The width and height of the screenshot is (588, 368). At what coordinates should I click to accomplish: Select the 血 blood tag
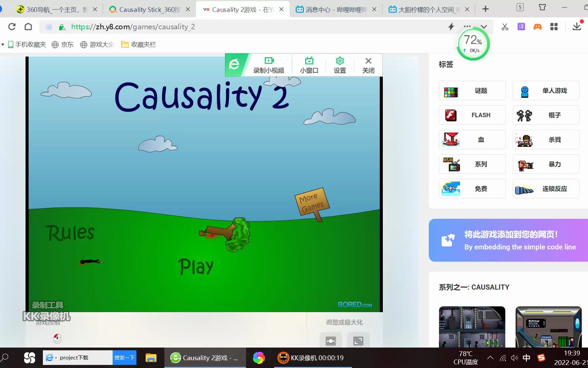tap(472, 140)
